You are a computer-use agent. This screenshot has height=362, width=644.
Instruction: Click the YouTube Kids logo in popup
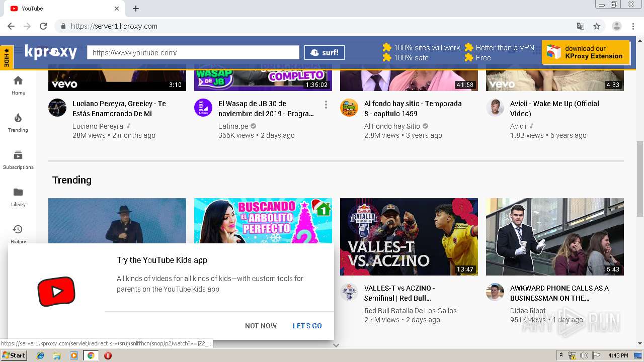pos(56,292)
